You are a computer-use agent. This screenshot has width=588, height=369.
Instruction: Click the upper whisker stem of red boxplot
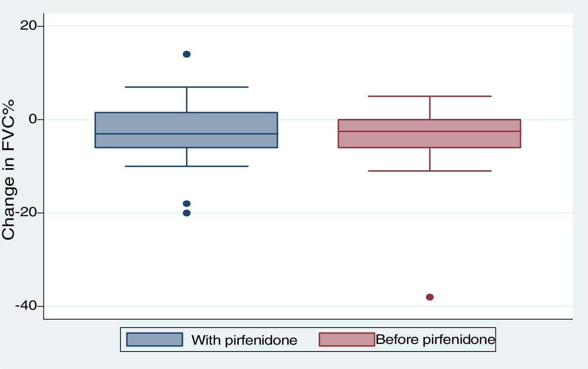(x=430, y=108)
